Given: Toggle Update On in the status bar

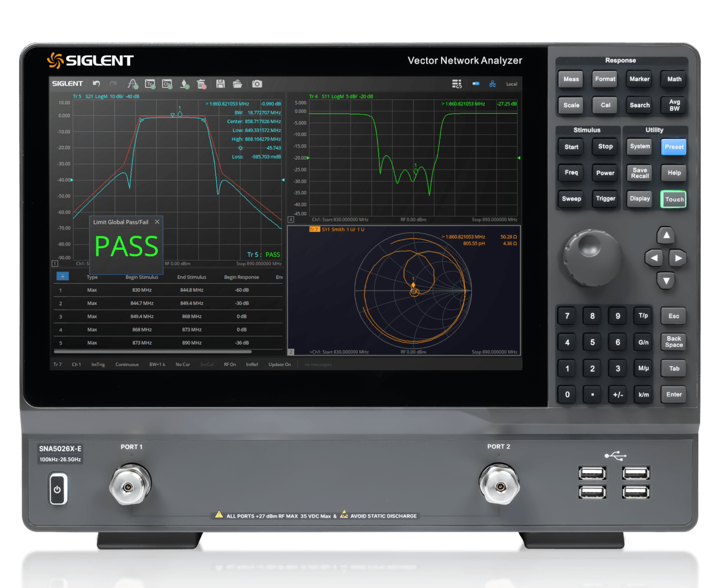Looking at the screenshot, I should pyautogui.click(x=280, y=364).
